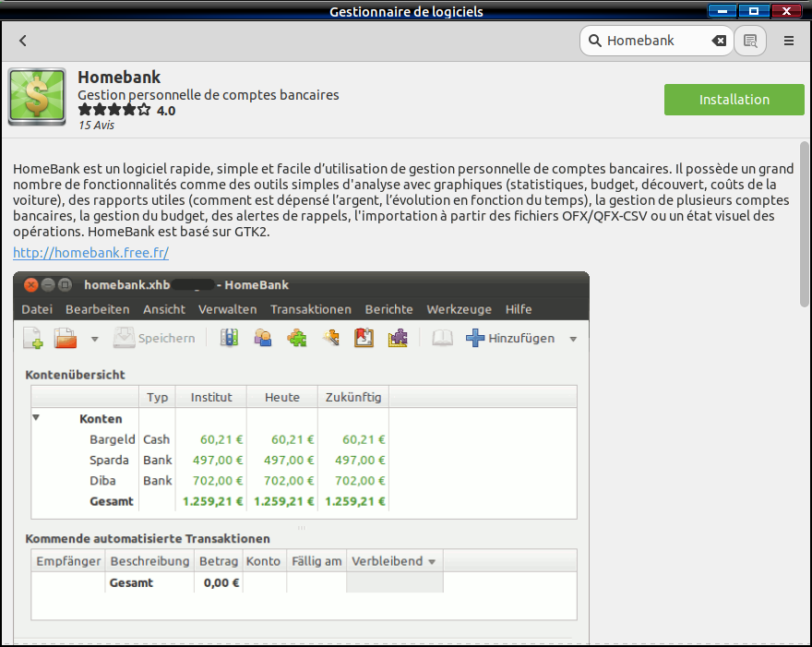This screenshot has height=647, width=812.
Task: Open the hamburger menu
Action: click(x=789, y=41)
